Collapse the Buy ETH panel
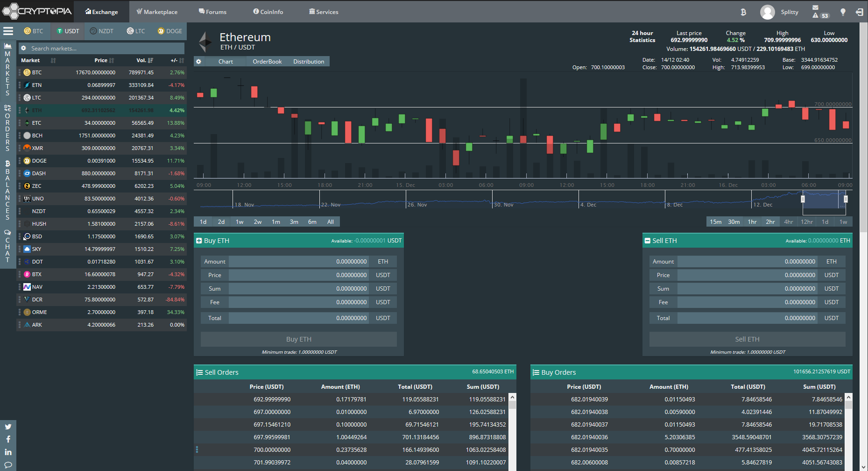 click(199, 241)
